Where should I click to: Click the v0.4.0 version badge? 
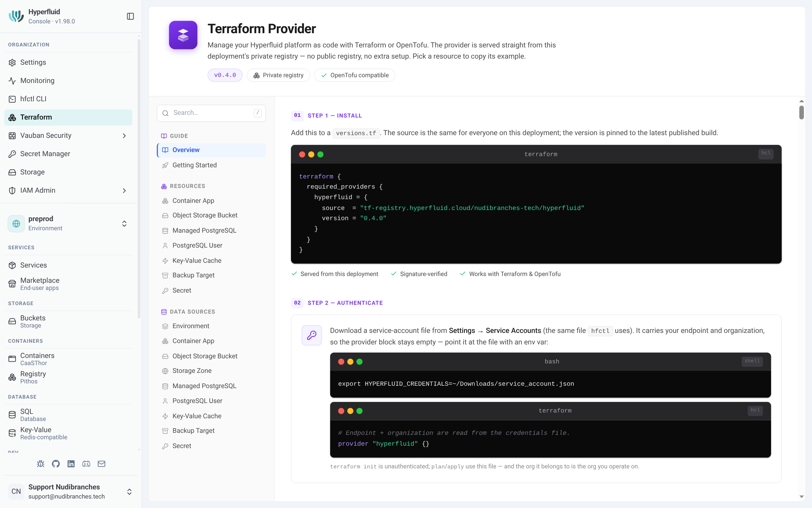pos(225,75)
